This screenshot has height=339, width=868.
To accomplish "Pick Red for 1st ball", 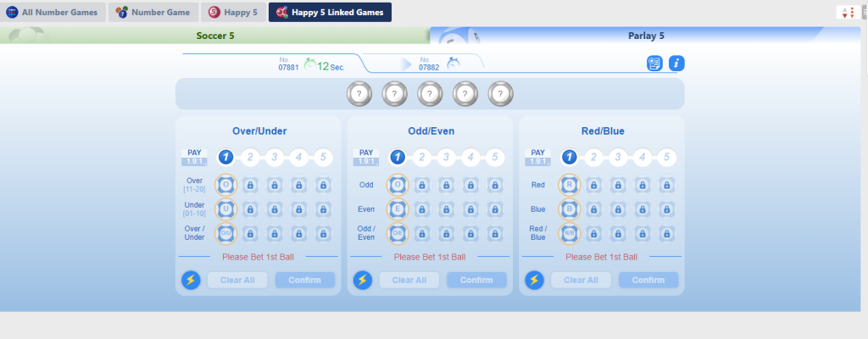I will tap(569, 185).
